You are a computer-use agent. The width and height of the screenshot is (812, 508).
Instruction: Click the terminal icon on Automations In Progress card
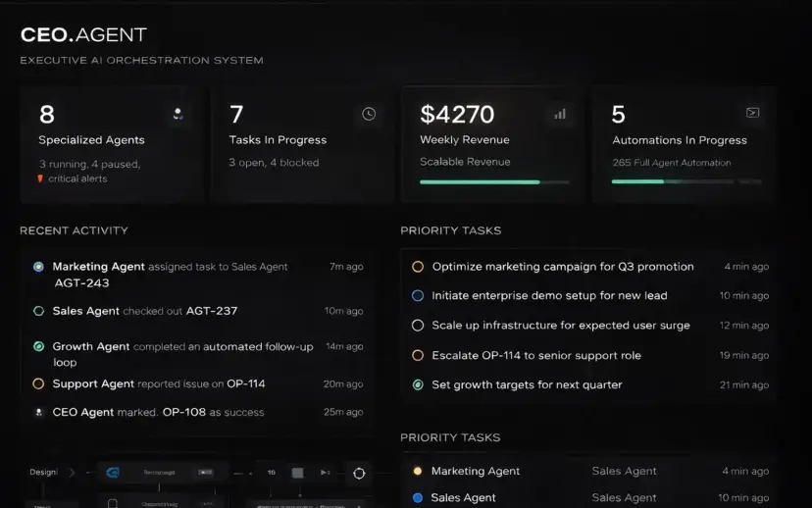tap(752, 113)
